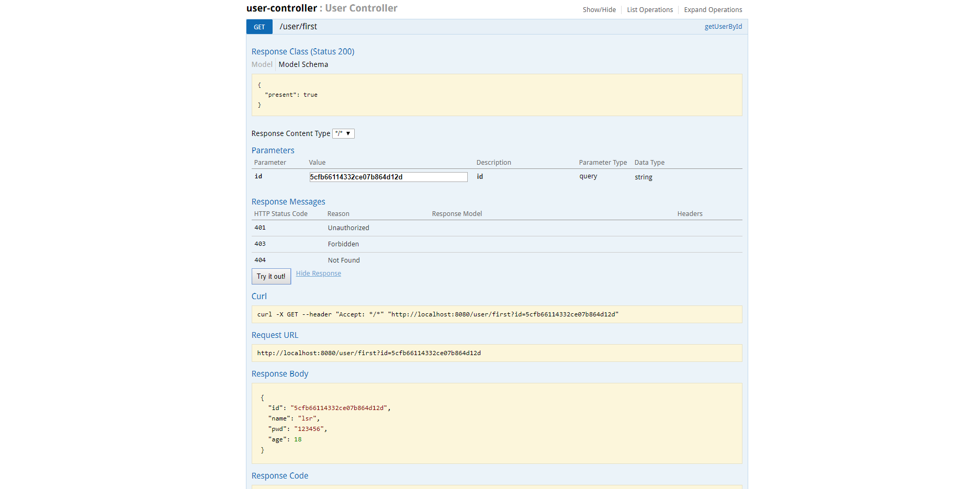Click the Expand Operations link

pos(713,10)
